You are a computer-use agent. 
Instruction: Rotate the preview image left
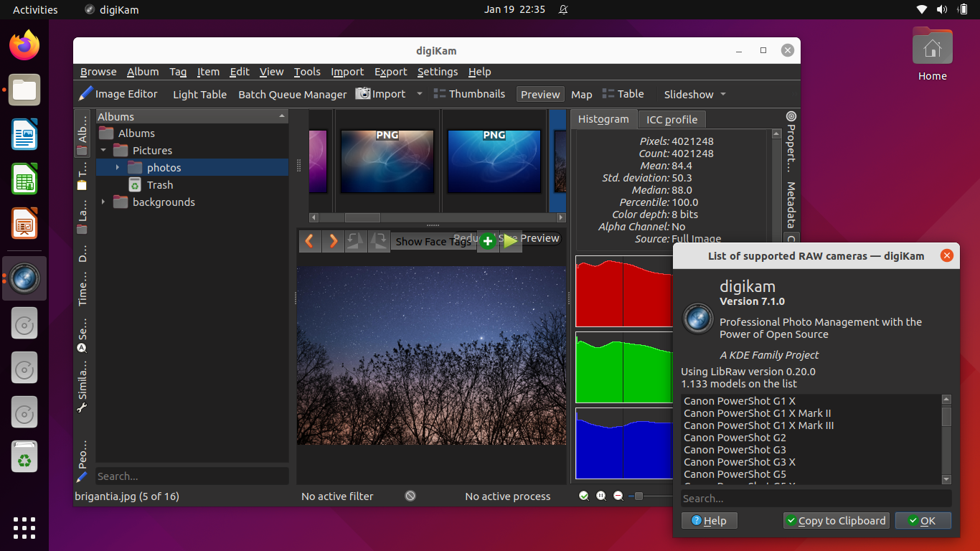tap(356, 241)
